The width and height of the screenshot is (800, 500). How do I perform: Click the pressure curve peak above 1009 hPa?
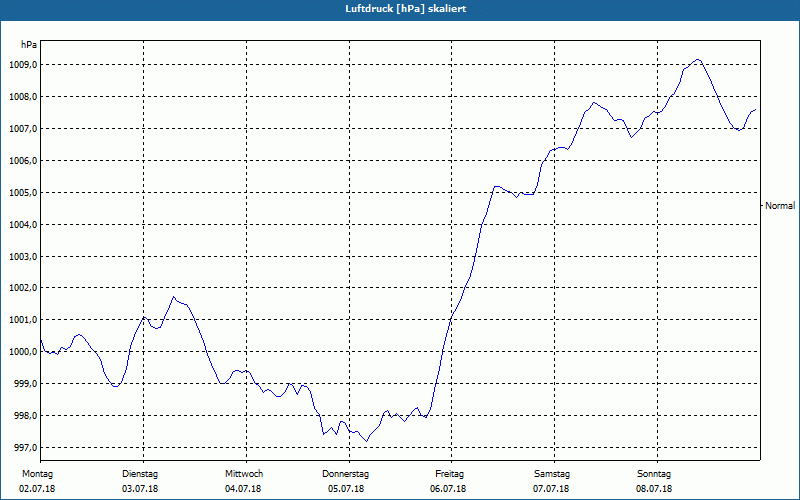[x=698, y=60]
